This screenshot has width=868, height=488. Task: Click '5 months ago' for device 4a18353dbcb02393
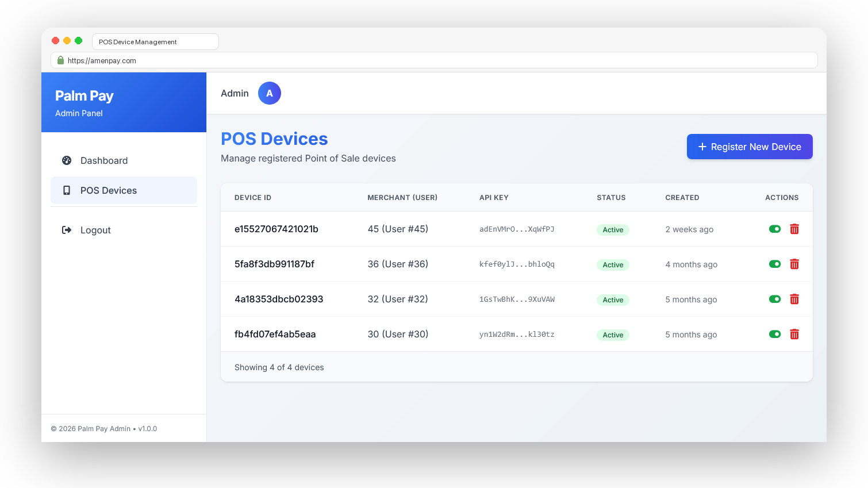[691, 299]
